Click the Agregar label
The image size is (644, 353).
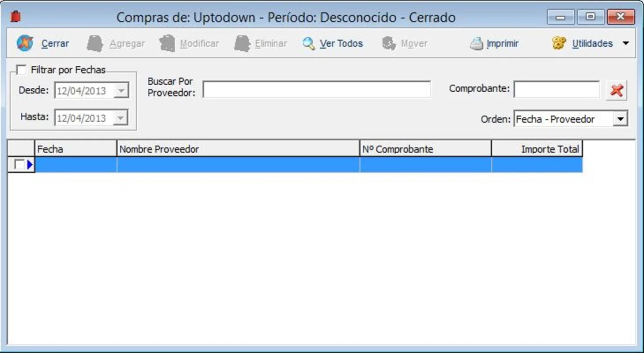127,44
